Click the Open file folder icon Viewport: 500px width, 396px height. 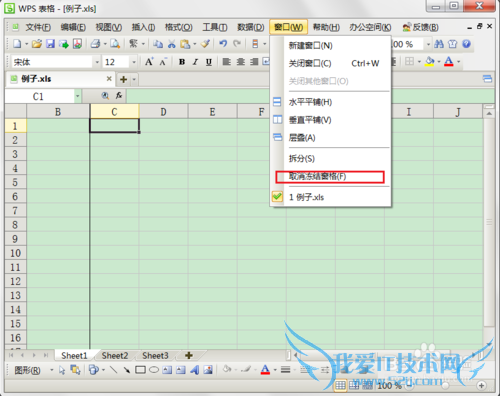(37, 44)
